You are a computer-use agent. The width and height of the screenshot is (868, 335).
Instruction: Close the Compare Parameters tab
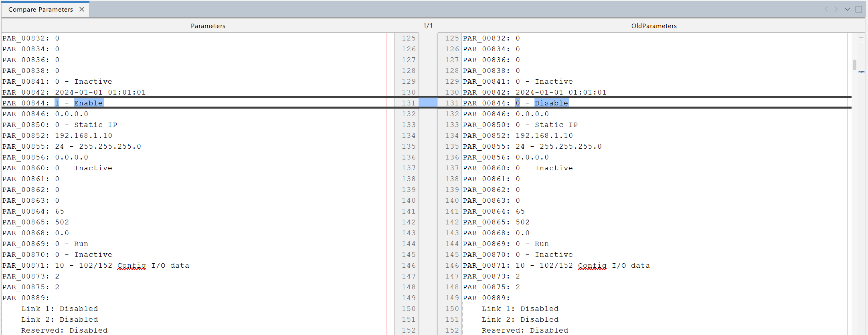click(82, 9)
